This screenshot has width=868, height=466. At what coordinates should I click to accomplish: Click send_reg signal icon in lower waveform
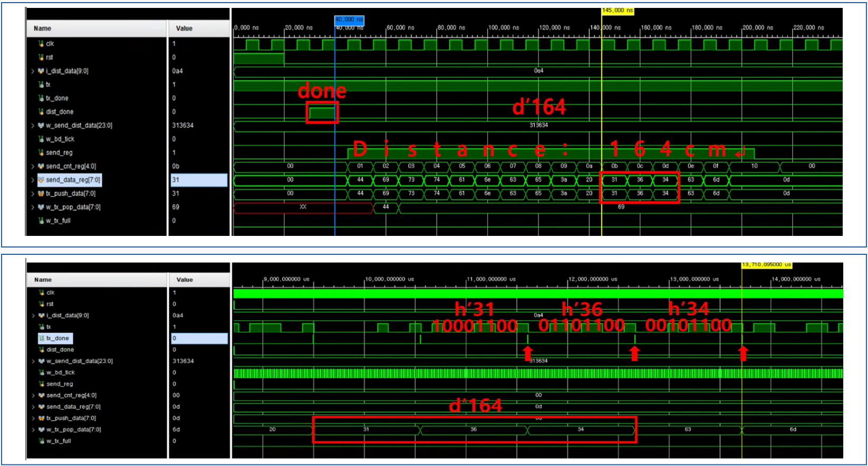[42, 384]
